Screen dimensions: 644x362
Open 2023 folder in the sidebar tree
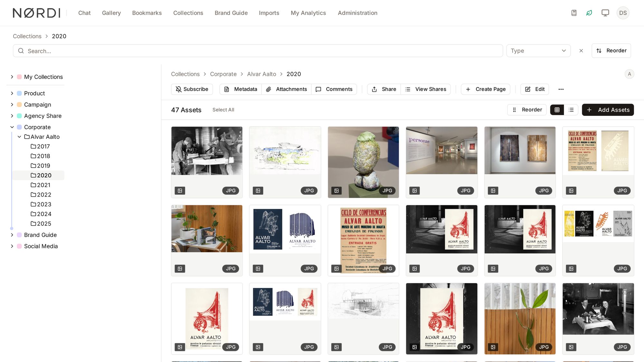tap(41, 204)
